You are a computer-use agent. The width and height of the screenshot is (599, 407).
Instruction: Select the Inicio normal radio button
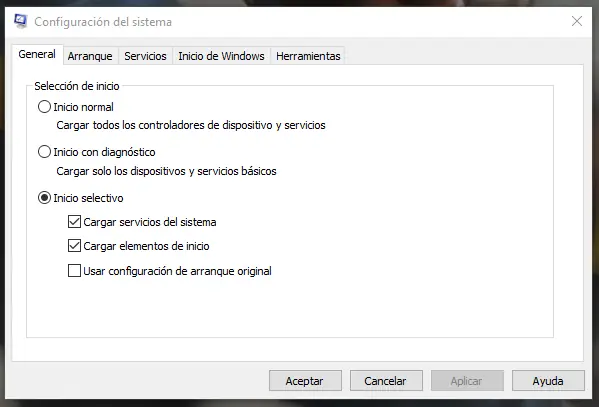coord(44,107)
